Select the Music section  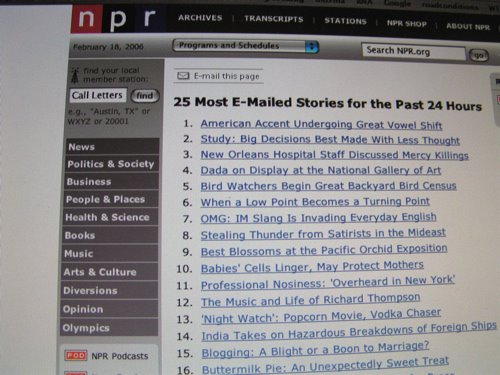coord(110,254)
